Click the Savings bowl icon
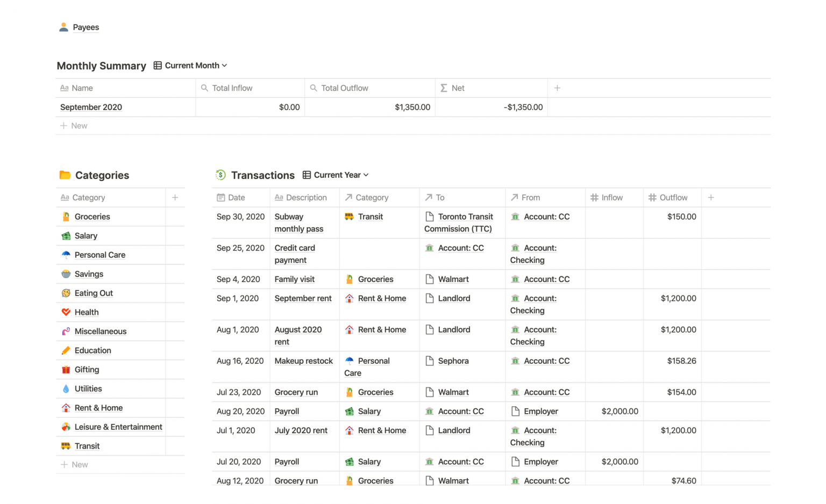The image size is (826, 504). click(66, 274)
